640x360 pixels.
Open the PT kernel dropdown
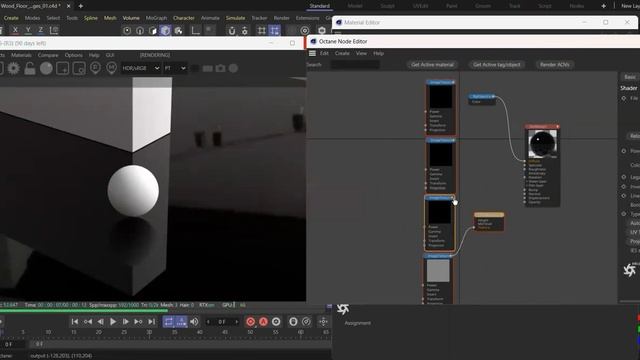(175, 68)
